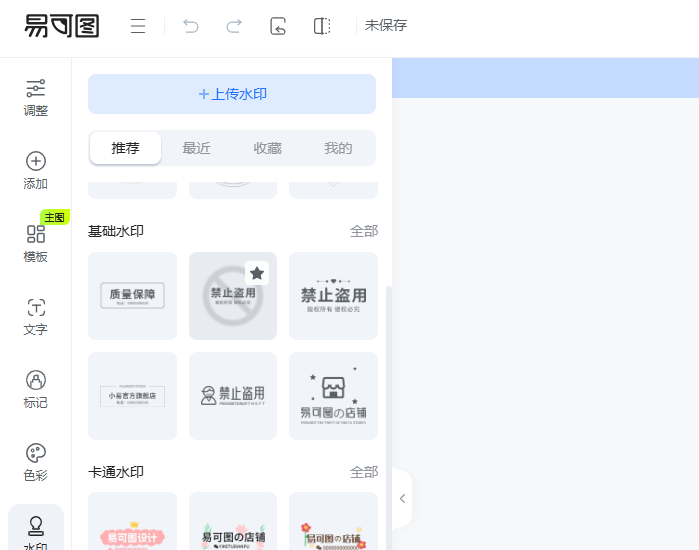Viewport: 699px width, 550px height.
Task: Open the 模板 templates panel
Action: click(x=36, y=244)
